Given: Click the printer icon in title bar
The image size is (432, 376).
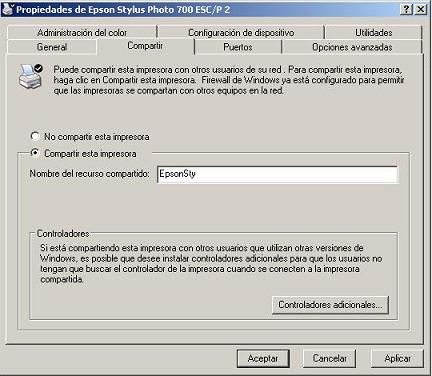Looking at the screenshot, I should point(7,9).
